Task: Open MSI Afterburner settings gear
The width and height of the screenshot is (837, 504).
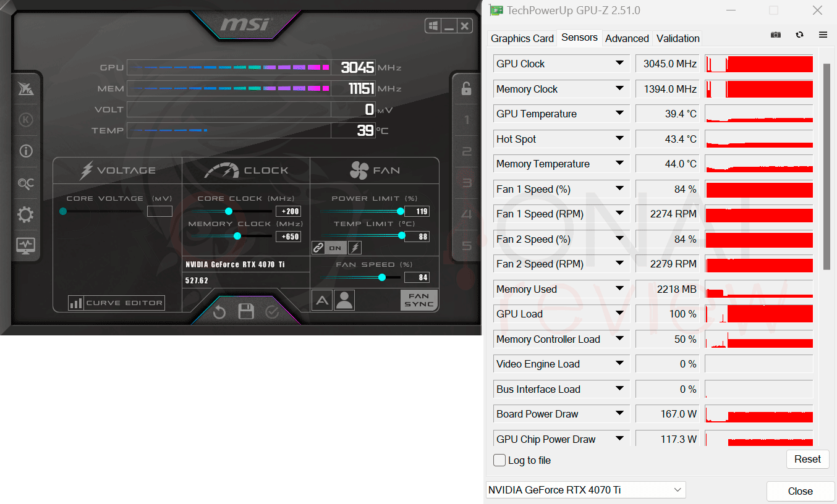Action: [x=25, y=215]
